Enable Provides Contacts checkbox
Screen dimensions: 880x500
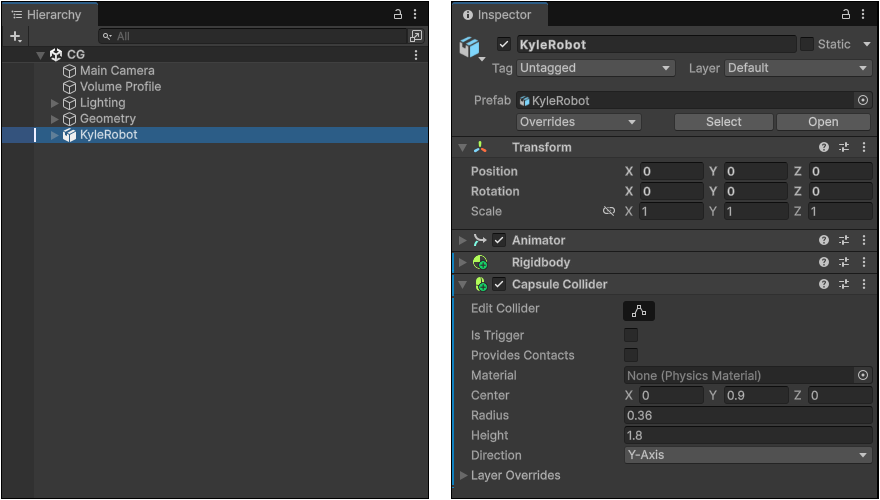click(x=631, y=355)
